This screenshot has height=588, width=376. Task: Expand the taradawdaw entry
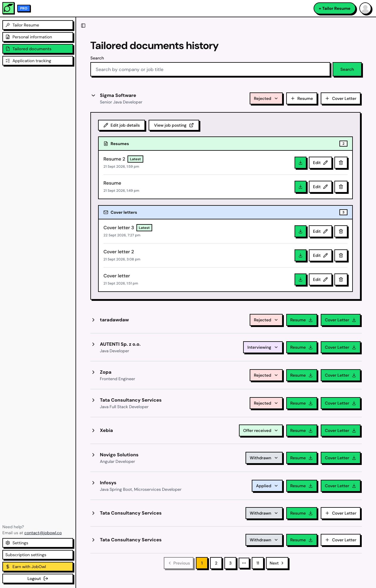pos(93,320)
